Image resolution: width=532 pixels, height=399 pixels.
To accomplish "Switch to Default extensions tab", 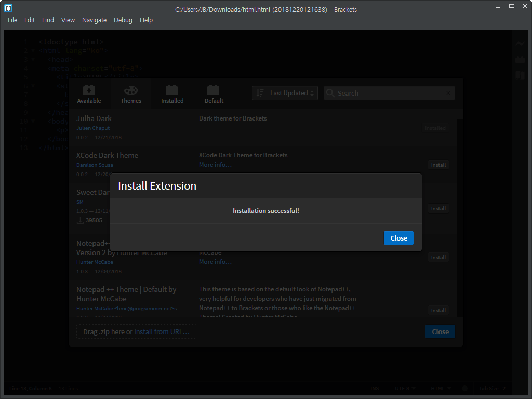I will pyautogui.click(x=214, y=94).
